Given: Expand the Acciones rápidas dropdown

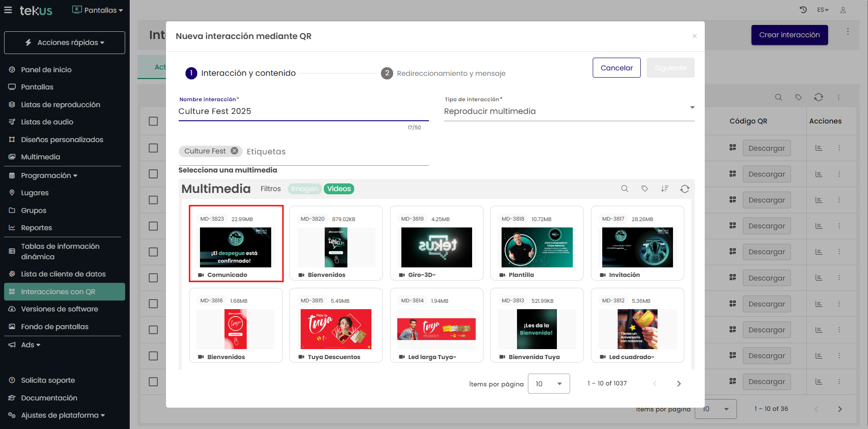Looking at the screenshot, I should (64, 43).
